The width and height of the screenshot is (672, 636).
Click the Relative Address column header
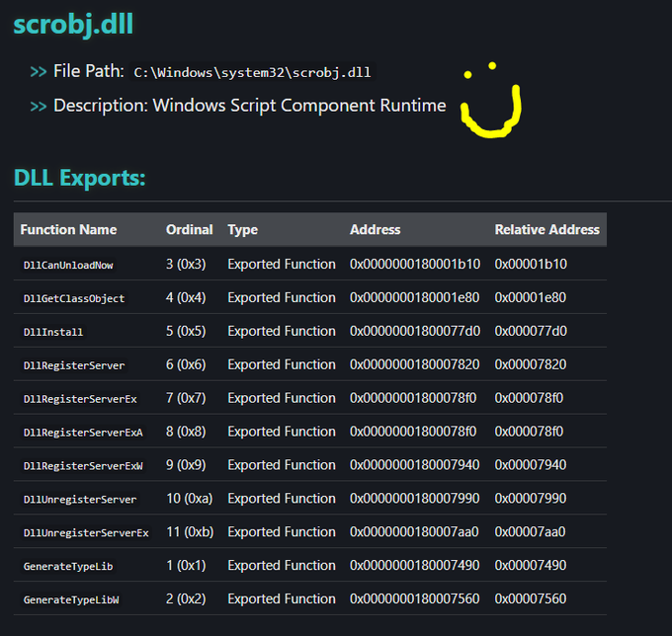(x=546, y=229)
